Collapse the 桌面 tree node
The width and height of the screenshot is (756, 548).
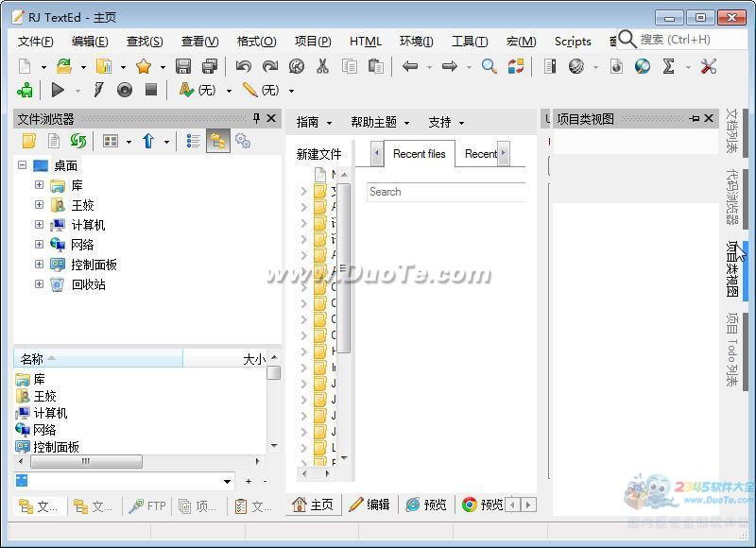22,165
